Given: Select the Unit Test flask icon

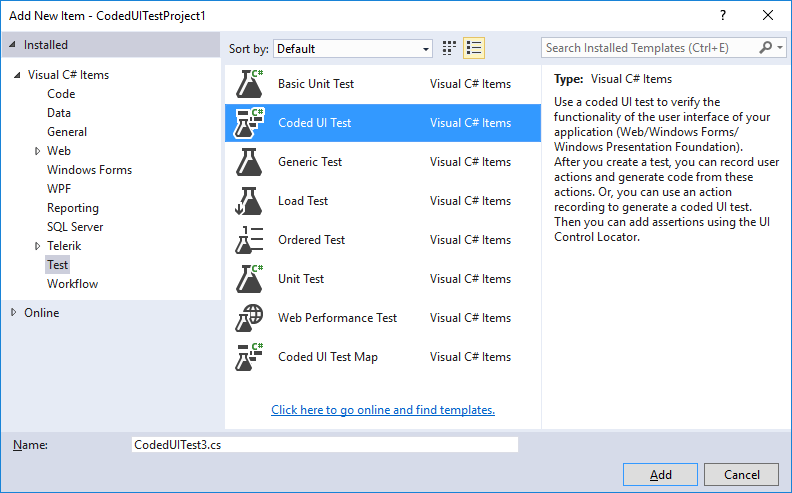Looking at the screenshot, I should point(249,279).
